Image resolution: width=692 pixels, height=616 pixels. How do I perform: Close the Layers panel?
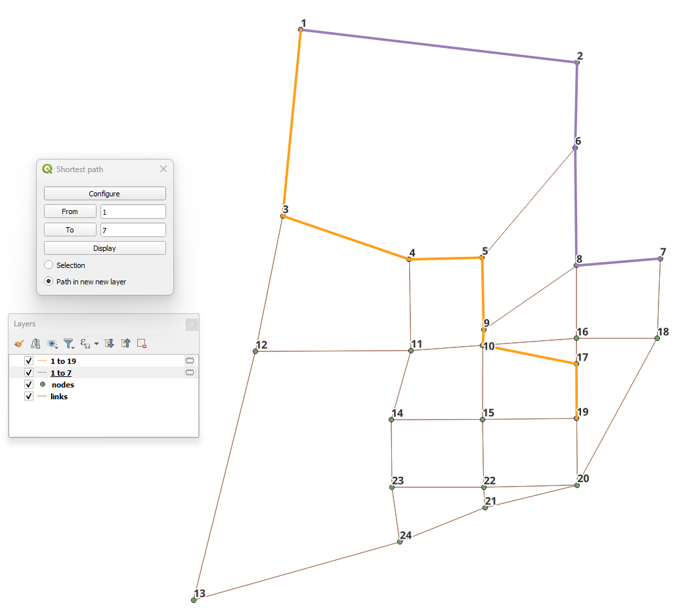click(x=192, y=324)
